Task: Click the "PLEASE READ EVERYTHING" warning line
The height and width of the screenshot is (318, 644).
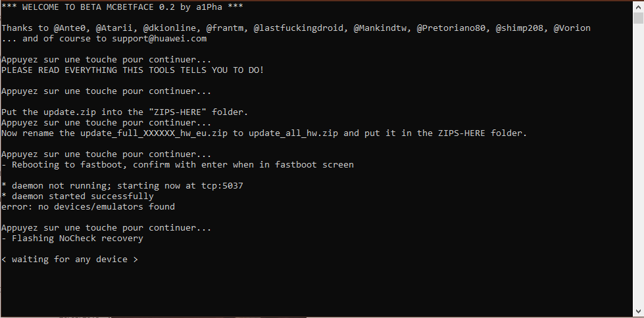Action: tap(132, 70)
